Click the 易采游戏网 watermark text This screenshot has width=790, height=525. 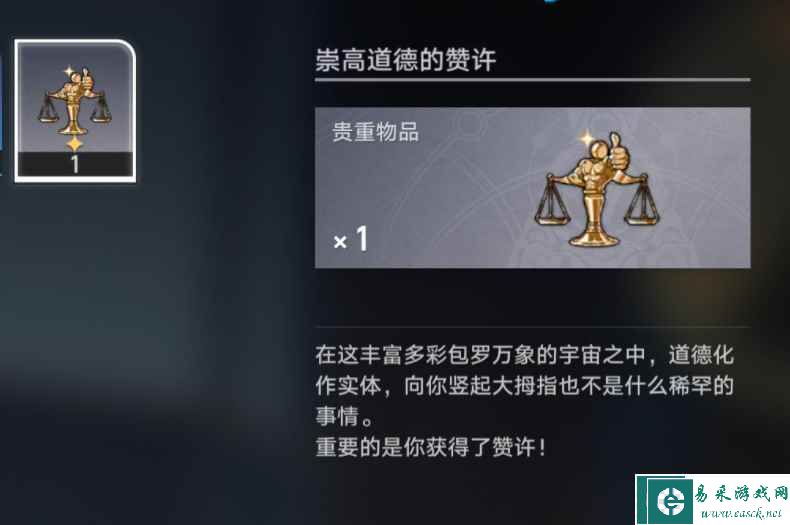pyautogui.click(x=741, y=493)
